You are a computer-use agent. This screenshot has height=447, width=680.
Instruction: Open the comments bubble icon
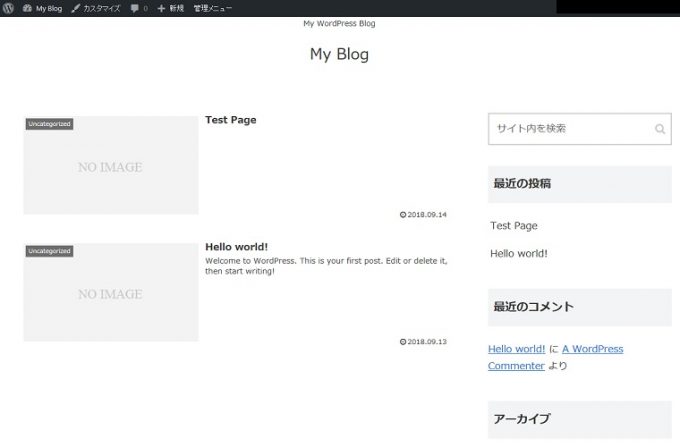point(134,8)
